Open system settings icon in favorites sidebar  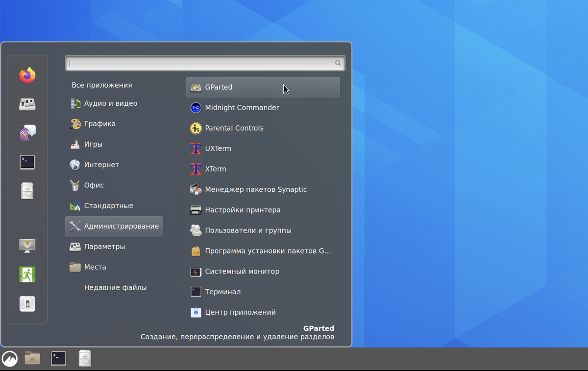[x=27, y=104]
